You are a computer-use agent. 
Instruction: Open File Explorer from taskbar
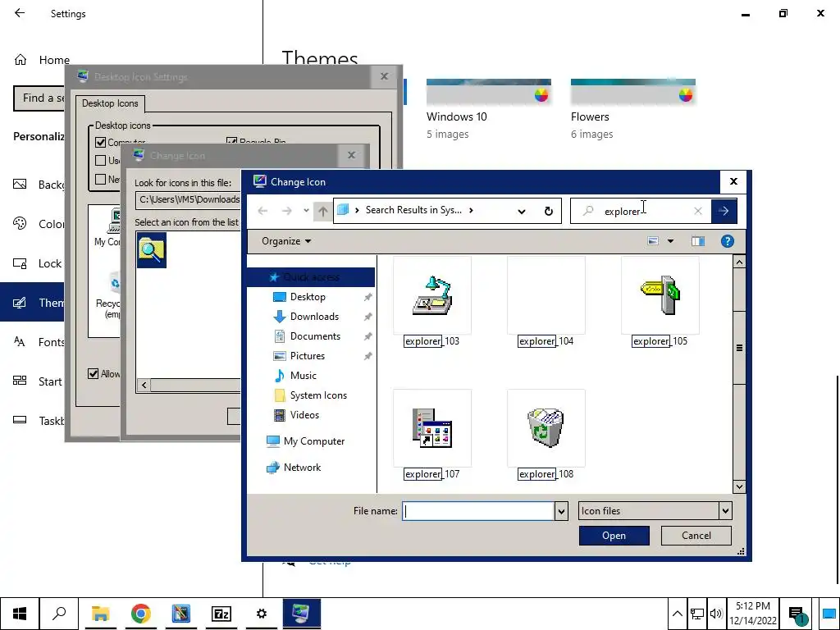[x=100, y=614]
